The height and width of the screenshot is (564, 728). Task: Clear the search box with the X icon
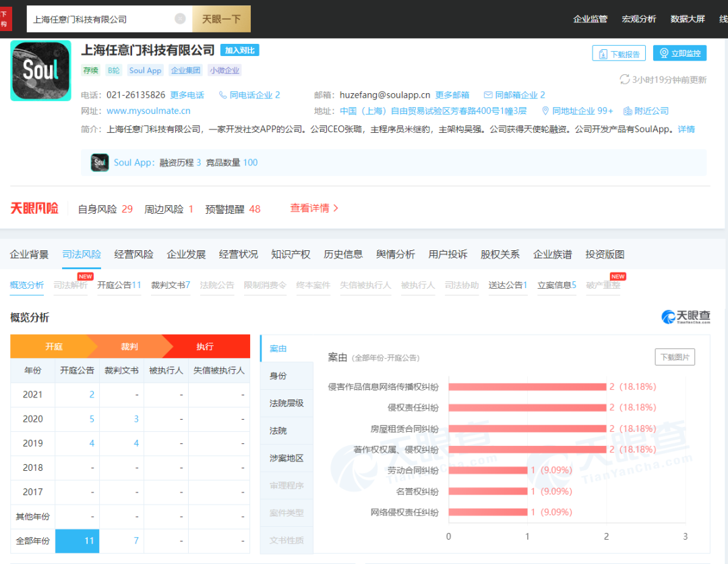180,19
